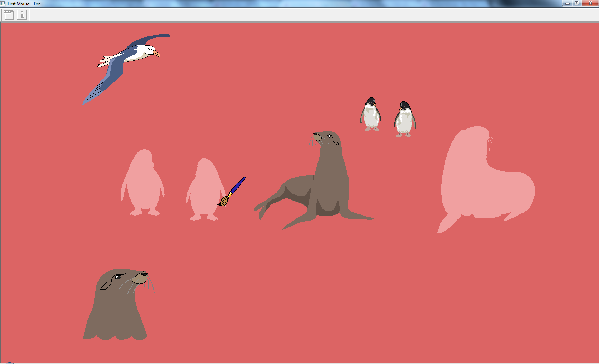Select the brown sea lion in center

pyautogui.click(x=314, y=180)
